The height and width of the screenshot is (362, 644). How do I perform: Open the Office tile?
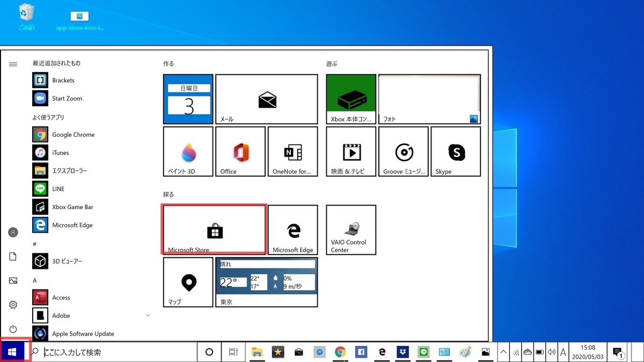point(240,152)
